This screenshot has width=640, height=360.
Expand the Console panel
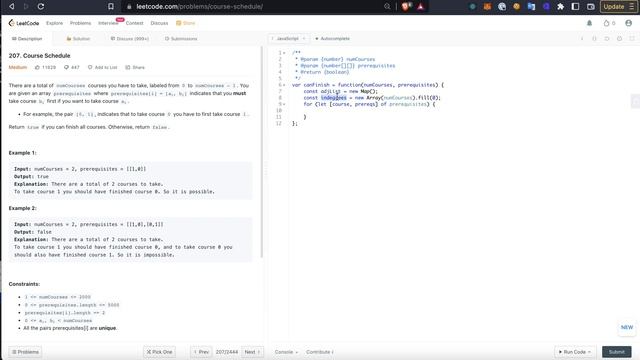(286, 352)
